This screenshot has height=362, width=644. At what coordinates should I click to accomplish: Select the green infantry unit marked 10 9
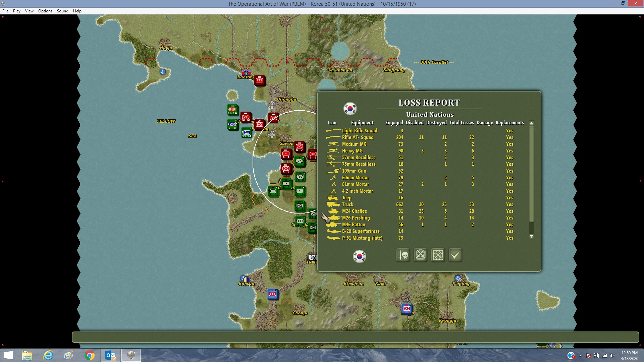(300, 177)
